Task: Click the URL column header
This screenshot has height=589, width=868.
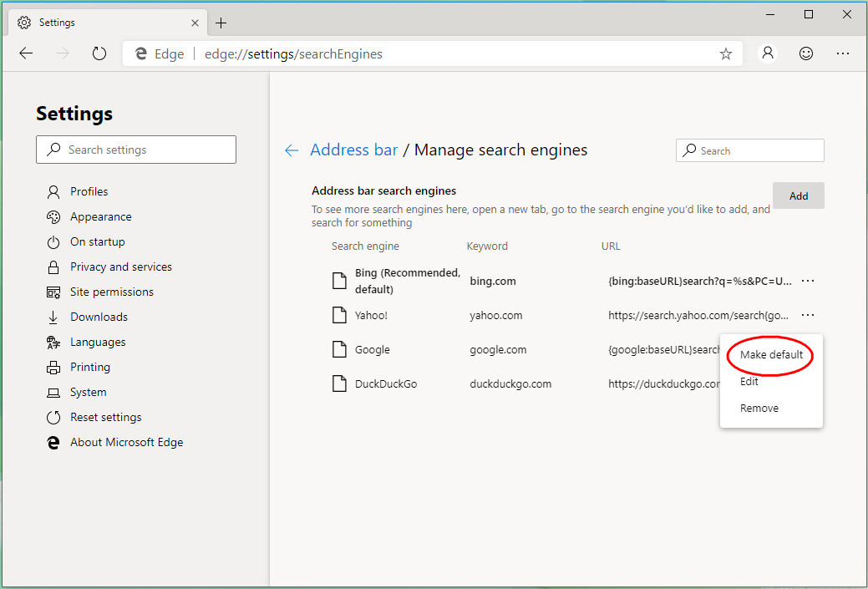Action: click(611, 246)
